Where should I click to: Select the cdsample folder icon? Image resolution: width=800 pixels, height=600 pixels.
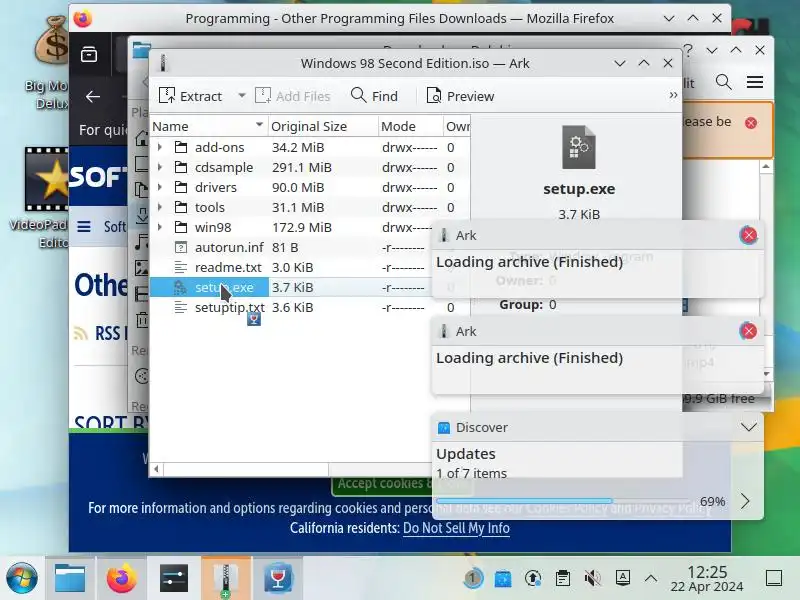pos(181,167)
